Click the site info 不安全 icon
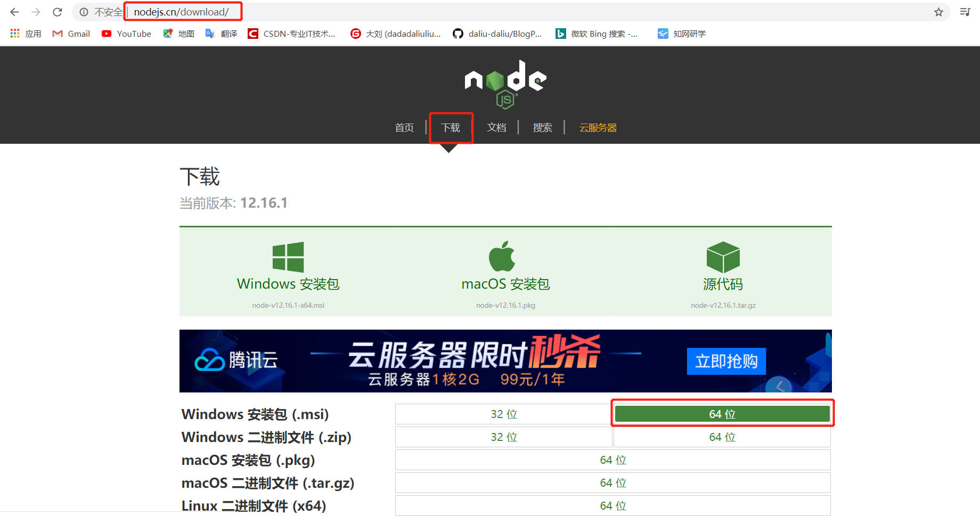The image size is (980, 516). [x=84, y=12]
